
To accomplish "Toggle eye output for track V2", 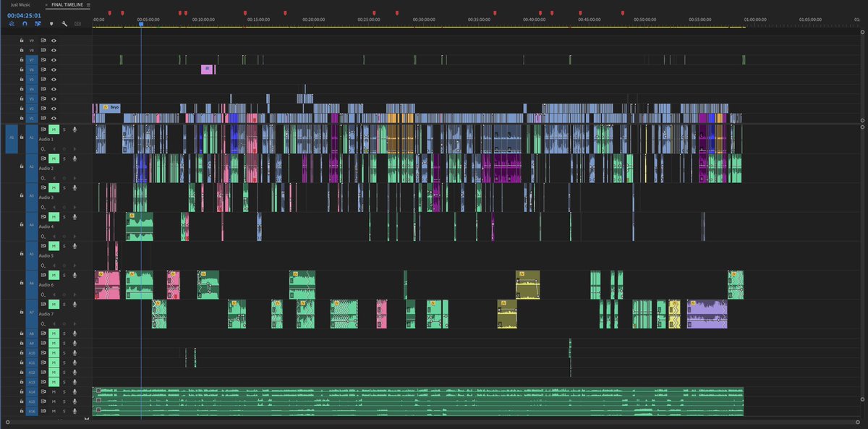I will 54,109.
